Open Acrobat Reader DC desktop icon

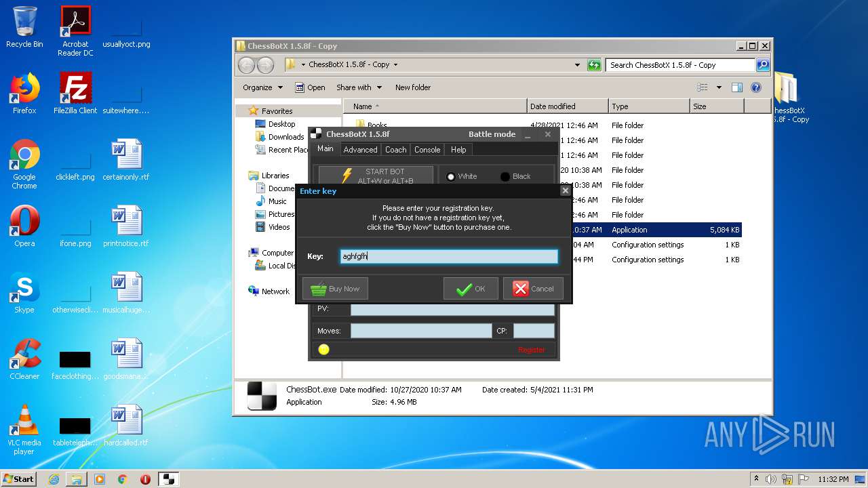pyautogui.click(x=75, y=31)
